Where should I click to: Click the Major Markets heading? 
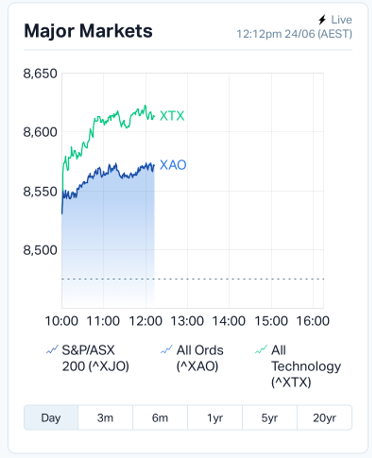click(x=88, y=31)
